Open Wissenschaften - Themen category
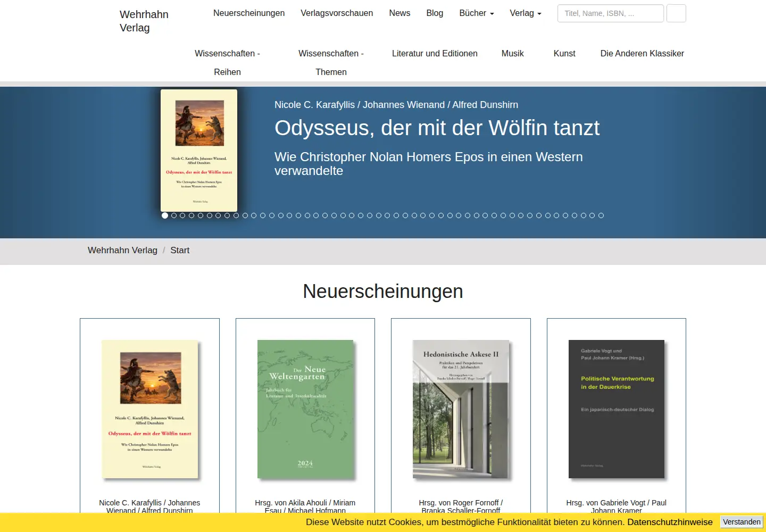 point(331,63)
